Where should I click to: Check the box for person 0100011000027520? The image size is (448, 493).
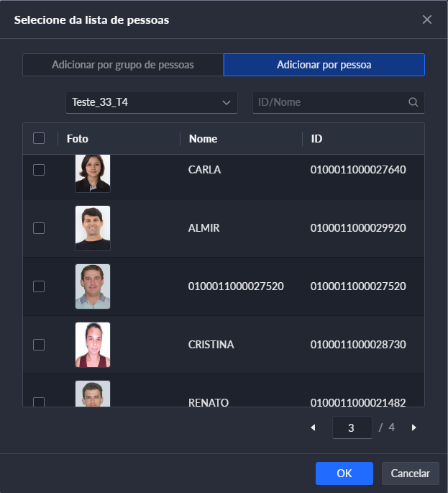click(x=39, y=286)
